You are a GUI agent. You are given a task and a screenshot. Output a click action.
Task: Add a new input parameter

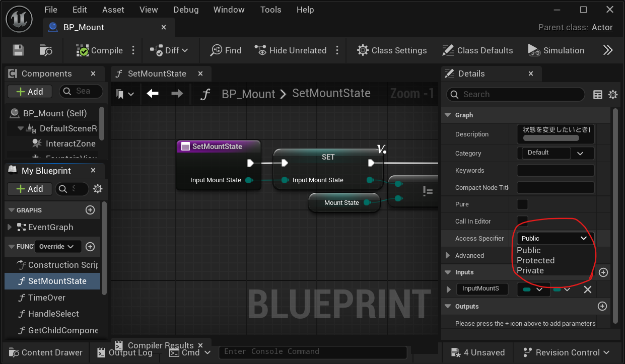(603, 272)
